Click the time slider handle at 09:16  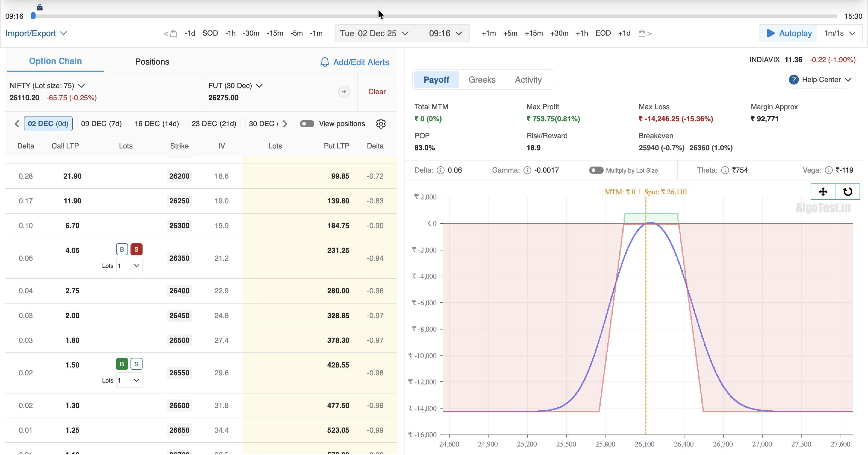pyautogui.click(x=33, y=16)
